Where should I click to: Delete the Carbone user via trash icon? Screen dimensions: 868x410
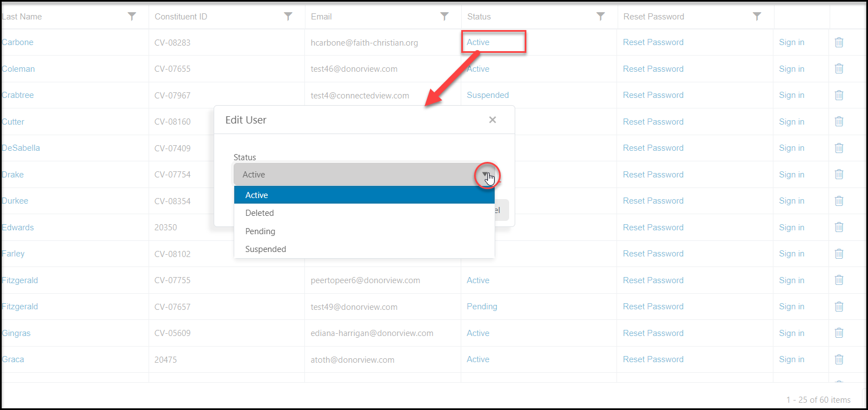(839, 42)
